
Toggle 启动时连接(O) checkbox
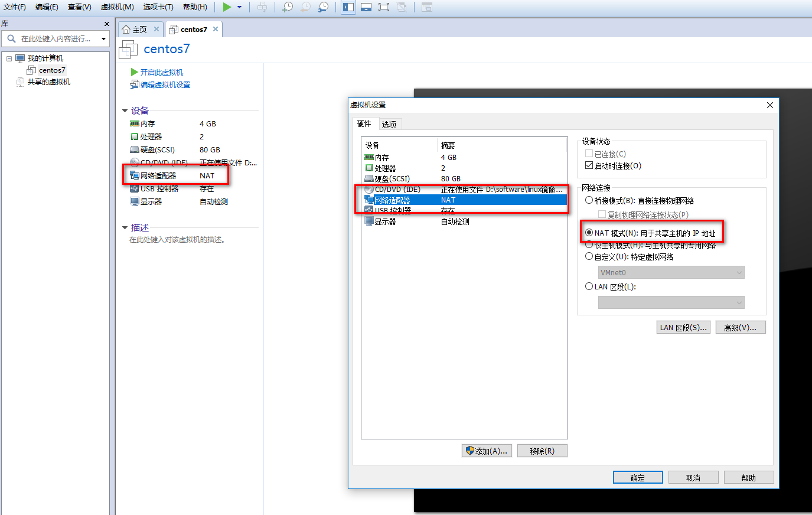589,165
